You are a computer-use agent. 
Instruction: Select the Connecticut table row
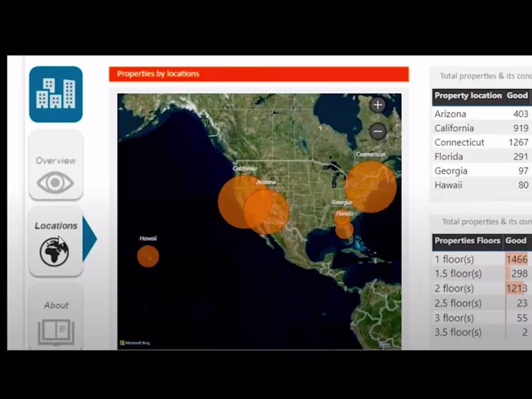[x=481, y=142]
